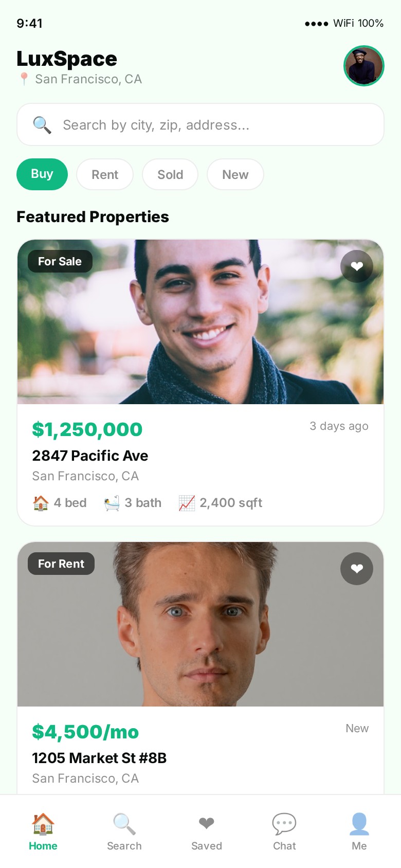Switch to the Sold filter
The height and width of the screenshot is (868, 401).
click(170, 175)
